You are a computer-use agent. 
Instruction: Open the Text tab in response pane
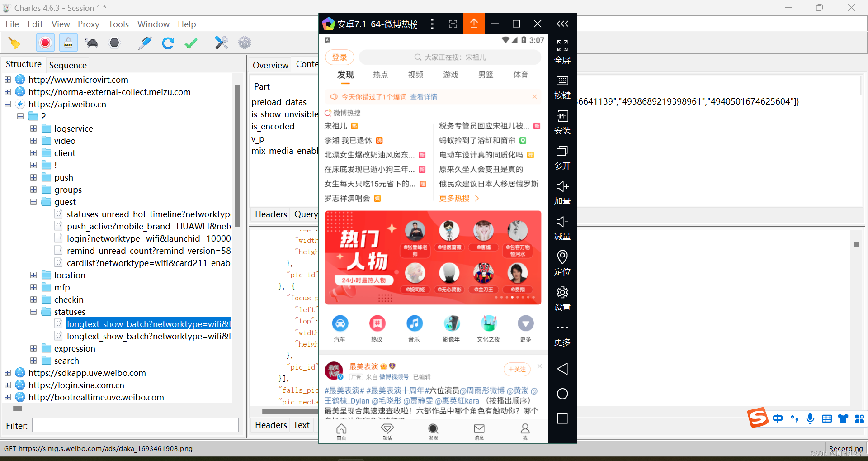(302, 425)
